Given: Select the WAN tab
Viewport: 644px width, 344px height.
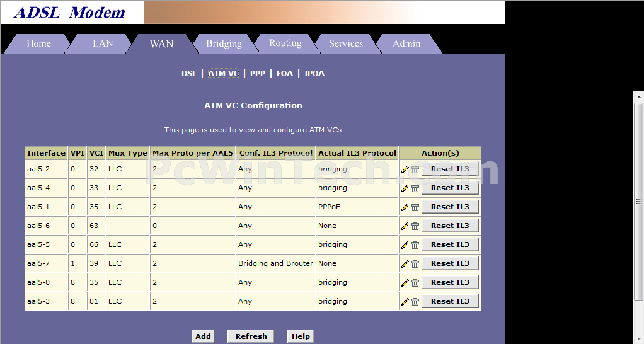Looking at the screenshot, I should (x=161, y=43).
